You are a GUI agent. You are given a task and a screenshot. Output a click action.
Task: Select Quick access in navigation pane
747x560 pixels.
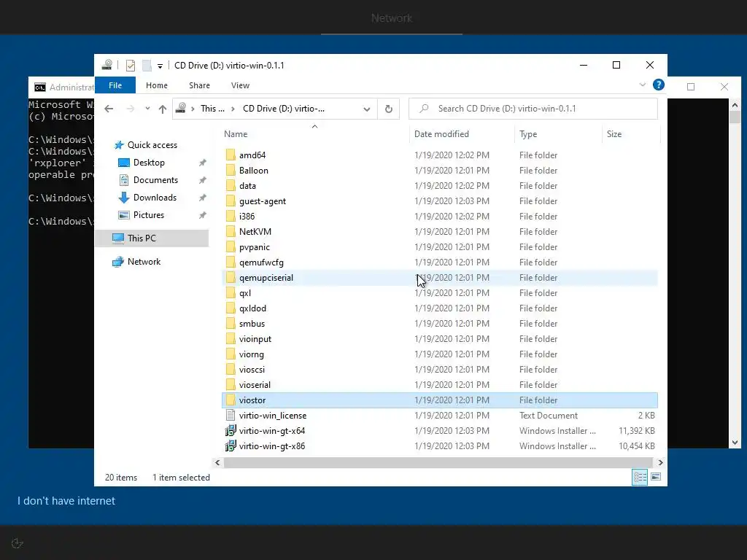[x=152, y=145]
